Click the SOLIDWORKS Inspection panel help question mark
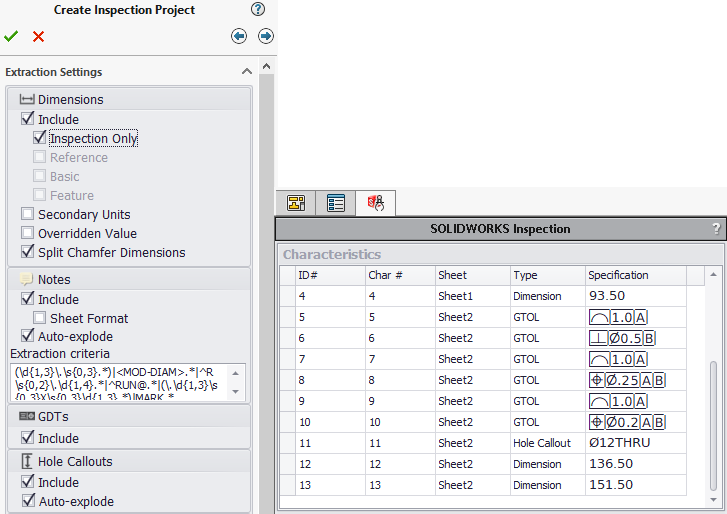Screen dimensions: 727x514 click(x=716, y=228)
